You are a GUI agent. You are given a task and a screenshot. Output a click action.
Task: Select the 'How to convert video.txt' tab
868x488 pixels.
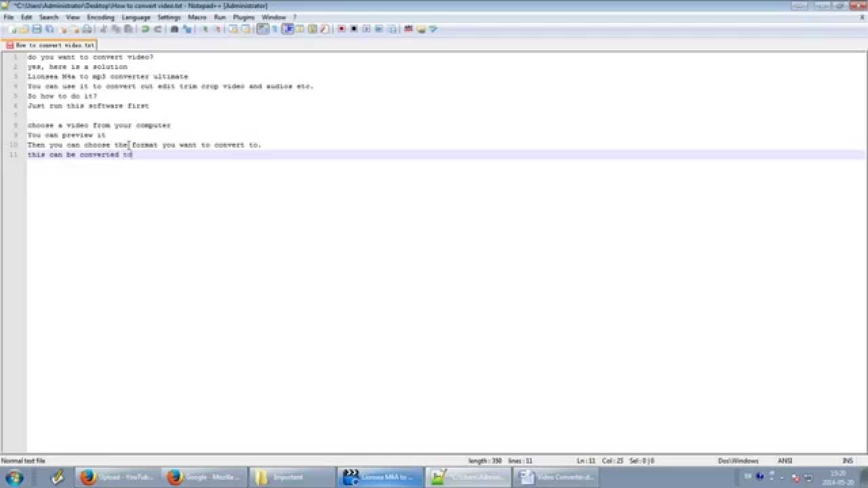pyautogui.click(x=51, y=45)
